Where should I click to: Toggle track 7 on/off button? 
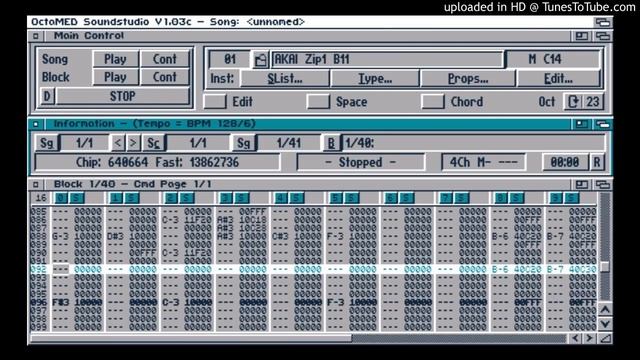(446, 198)
